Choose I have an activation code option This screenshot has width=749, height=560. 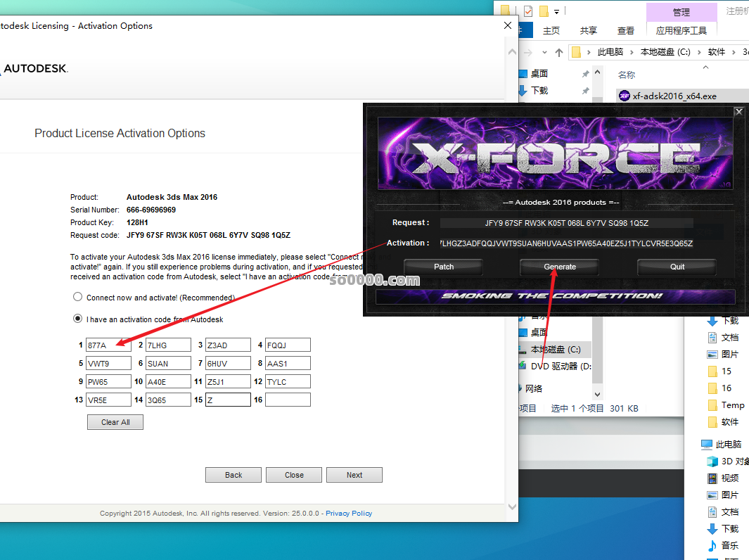[x=77, y=319]
